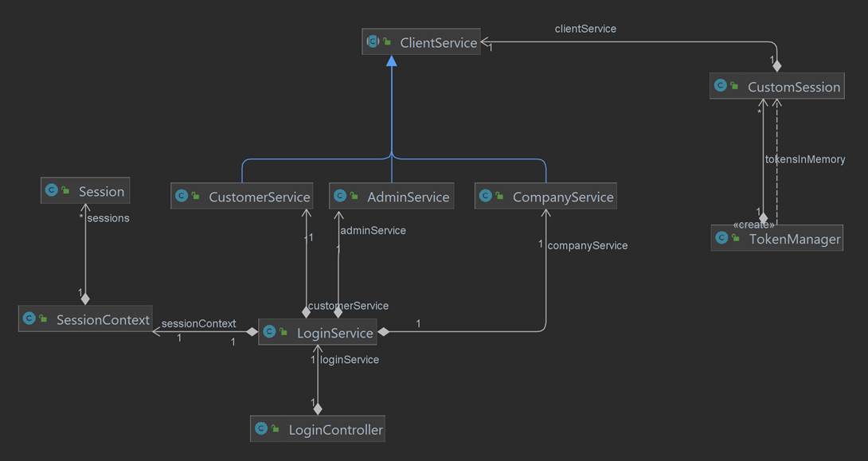Click the sessionContext edge label
Screen dimensions: 868x461
(198, 323)
